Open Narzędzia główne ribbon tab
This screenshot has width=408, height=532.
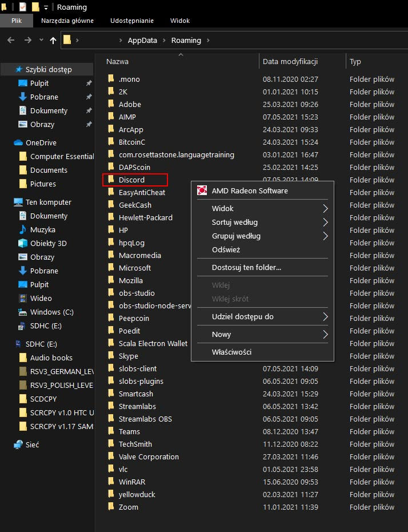click(67, 21)
